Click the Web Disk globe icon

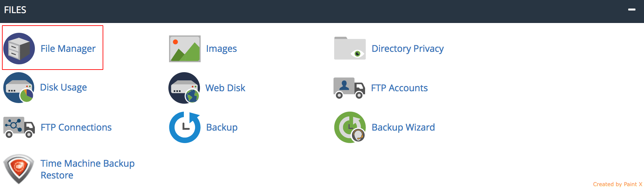pyautogui.click(x=184, y=88)
